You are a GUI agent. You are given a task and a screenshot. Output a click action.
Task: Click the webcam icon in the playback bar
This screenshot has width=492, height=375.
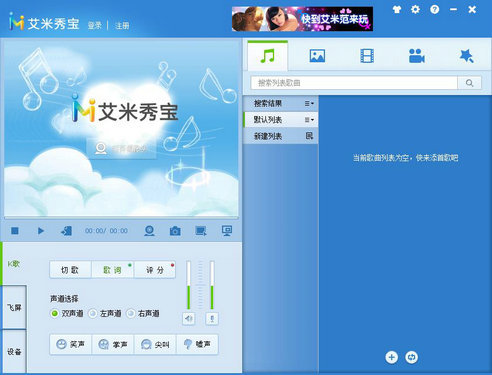click(x=149, y=231)
